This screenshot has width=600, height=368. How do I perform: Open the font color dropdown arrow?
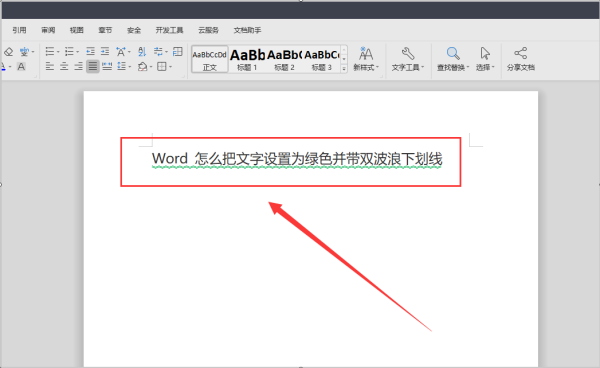(x=10, y=67)
